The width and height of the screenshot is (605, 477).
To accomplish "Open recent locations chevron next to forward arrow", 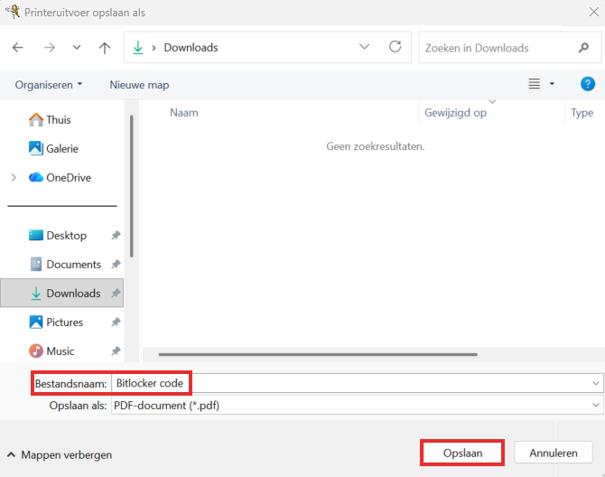I will 77,47.
